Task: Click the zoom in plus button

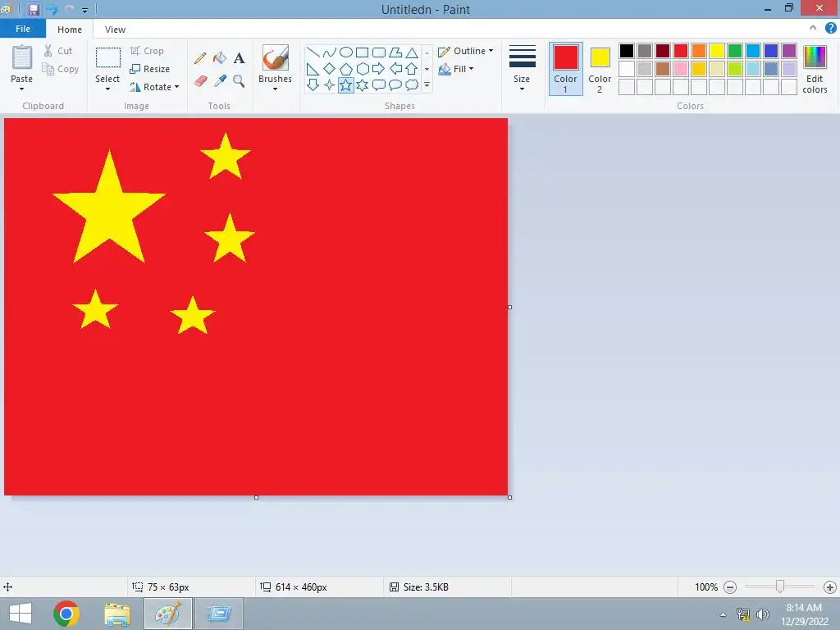Action: point(830,587)
